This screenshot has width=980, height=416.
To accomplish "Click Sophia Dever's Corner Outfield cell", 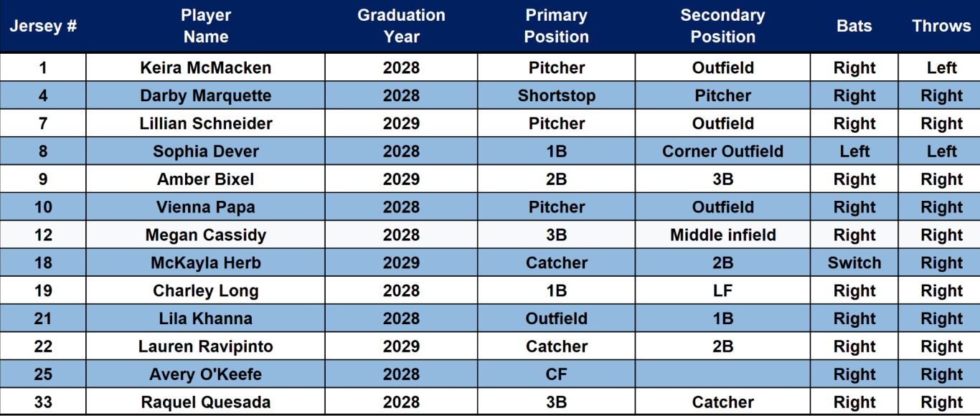I will click(722, 152).
